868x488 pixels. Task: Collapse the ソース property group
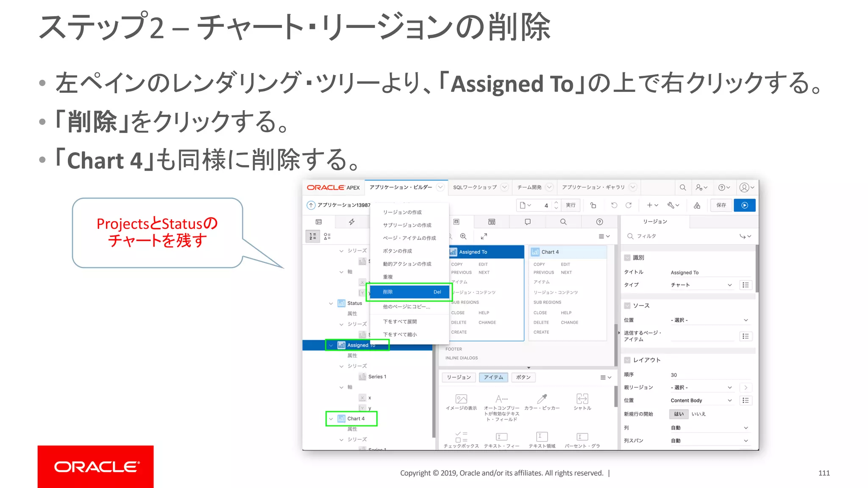pos(627,305)
